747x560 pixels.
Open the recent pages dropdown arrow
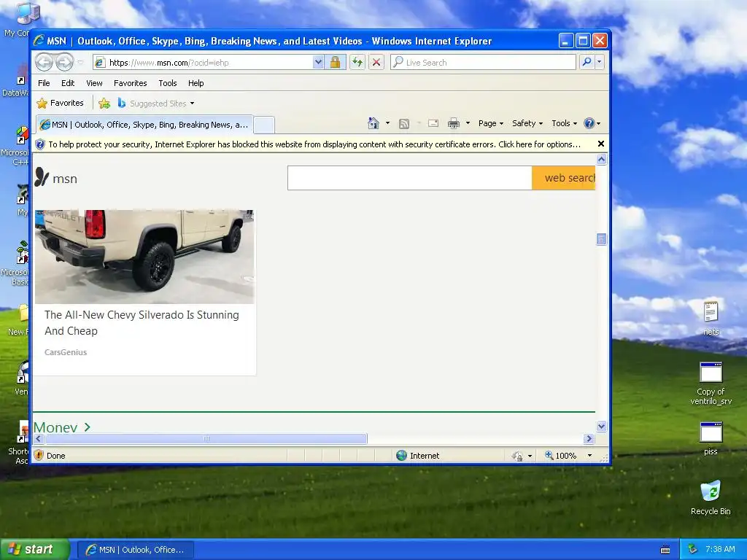pyautogui.click(x=80, y=63)
